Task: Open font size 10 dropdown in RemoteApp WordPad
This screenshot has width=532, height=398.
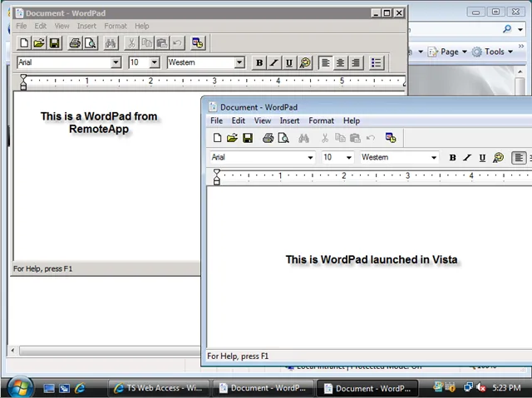Action: point(155,62)
